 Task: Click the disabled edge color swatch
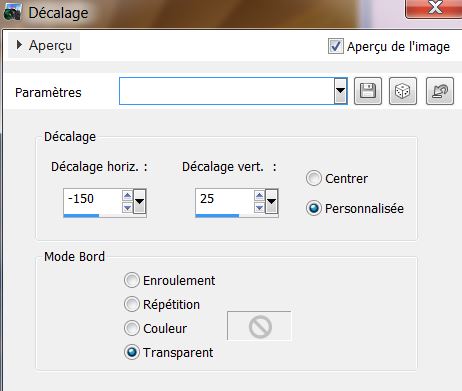259,326
